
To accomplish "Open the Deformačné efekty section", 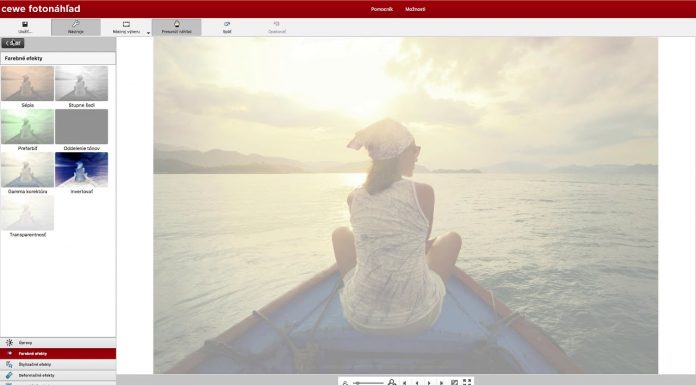I will 58,375.
